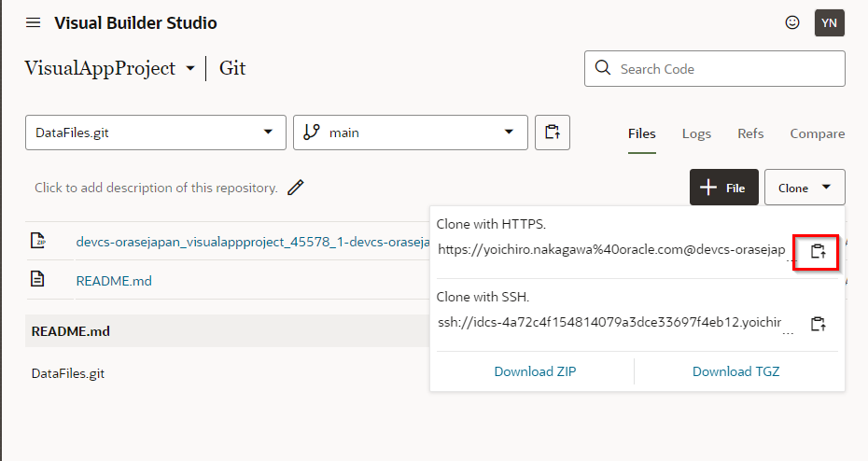Screen dimensions: 868x461
Task: Click the add File button
Action: pyautogui.click(x=723, y=188)
